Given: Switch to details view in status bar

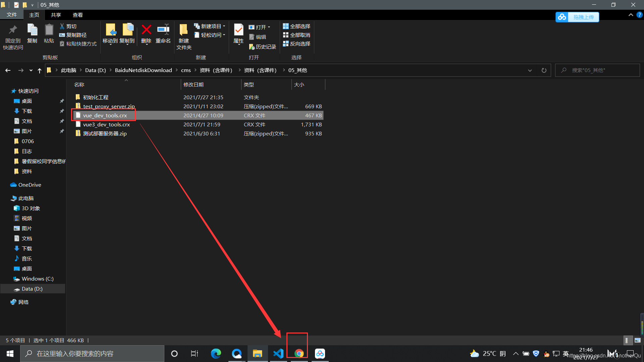Looking at the screenshot, I should pos(627,340).
